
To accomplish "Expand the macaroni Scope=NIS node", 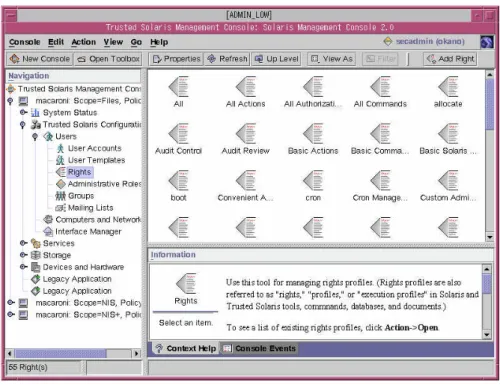I will [x=11, y=302].
